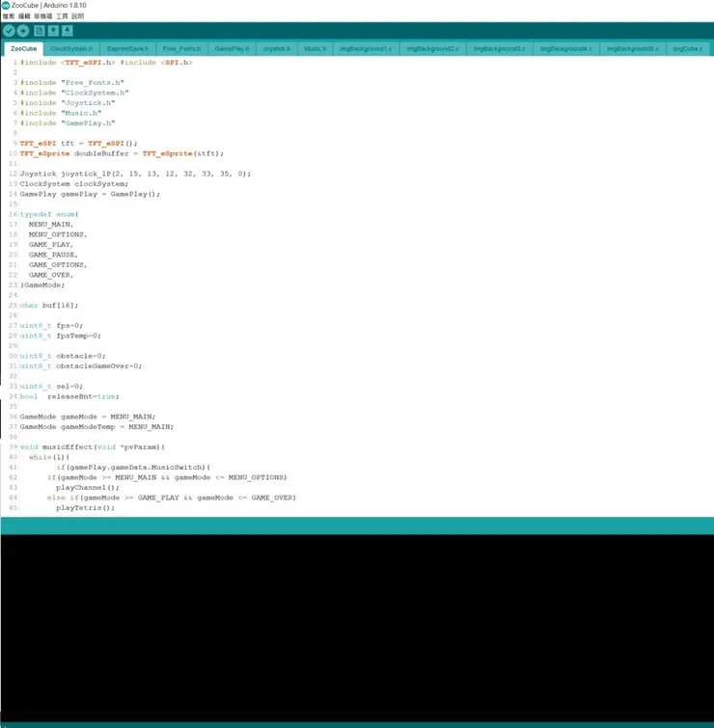The width and height of the screenshot is (714, 728).
Task: Click the uint8_t fps=0; line
Action: pos(51,326)
